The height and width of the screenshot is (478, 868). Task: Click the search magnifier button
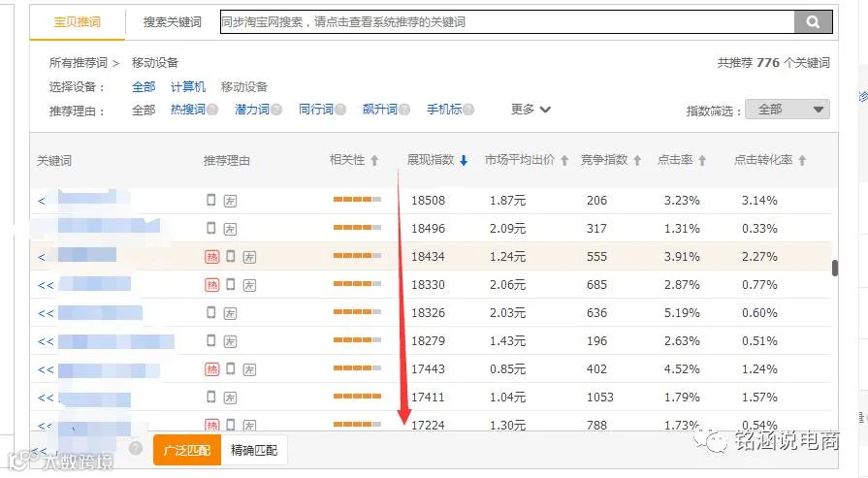click(x=813, y=22)
